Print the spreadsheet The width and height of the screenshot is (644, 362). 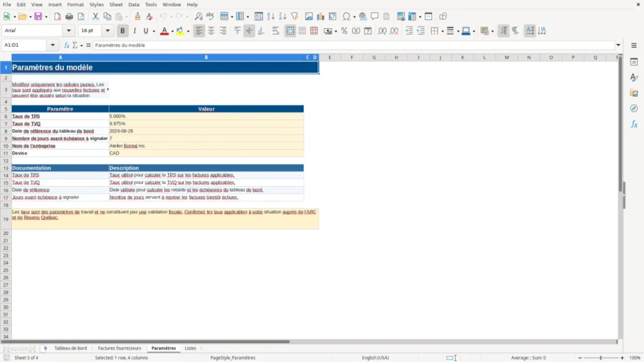[x=69, y=16]
